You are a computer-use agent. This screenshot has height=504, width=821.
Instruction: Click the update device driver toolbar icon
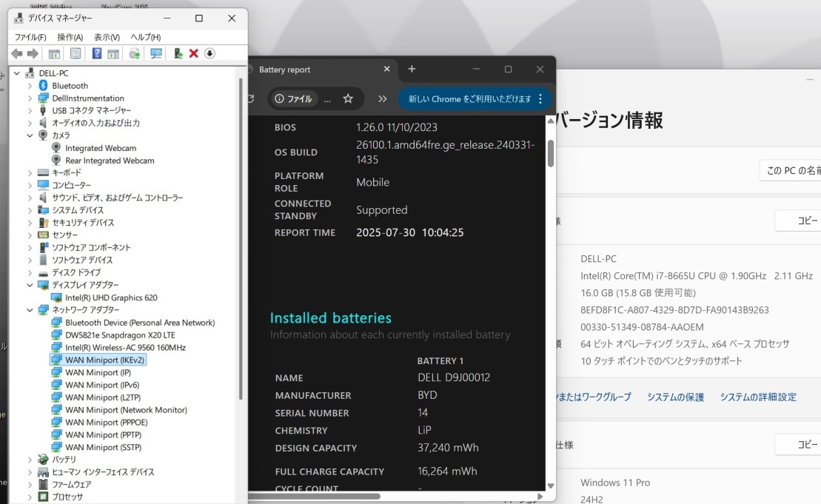click(178, 53)
